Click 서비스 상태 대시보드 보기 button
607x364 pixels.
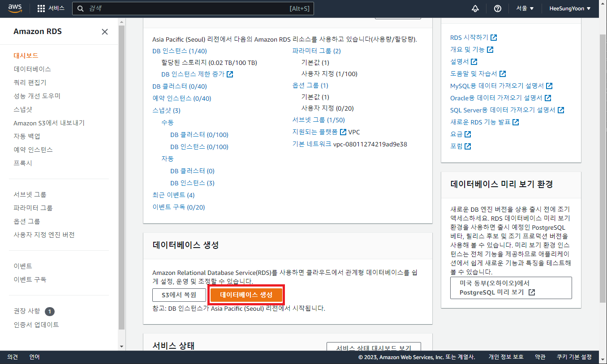pyautogui.click(x=374, y=347)
